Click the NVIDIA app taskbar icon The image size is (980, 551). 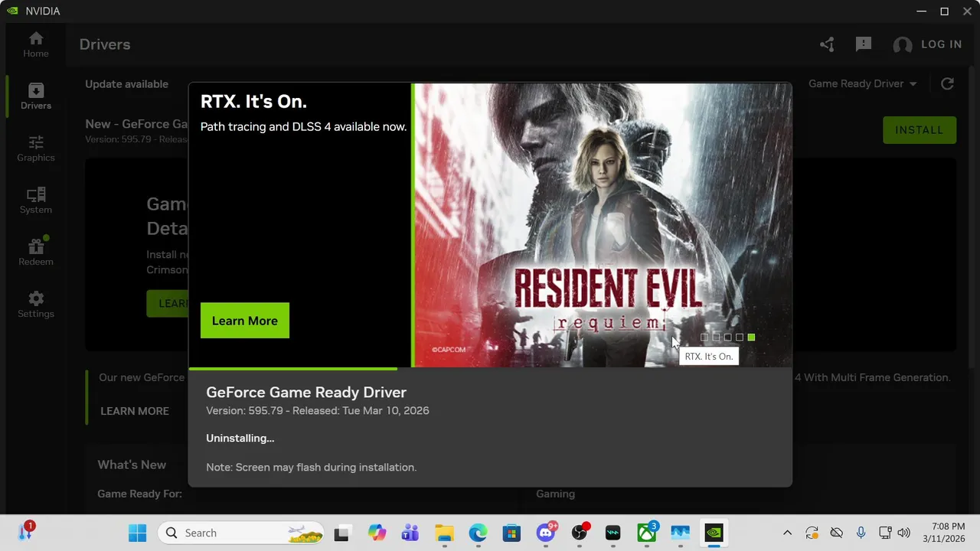[x=714, y=533]
